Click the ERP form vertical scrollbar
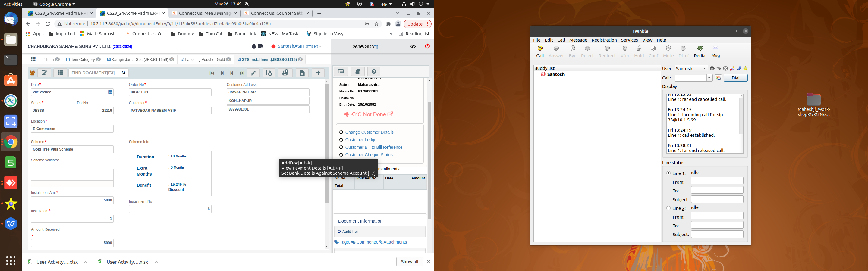Viewport: 868px width, 271px height. click(326, 143)
